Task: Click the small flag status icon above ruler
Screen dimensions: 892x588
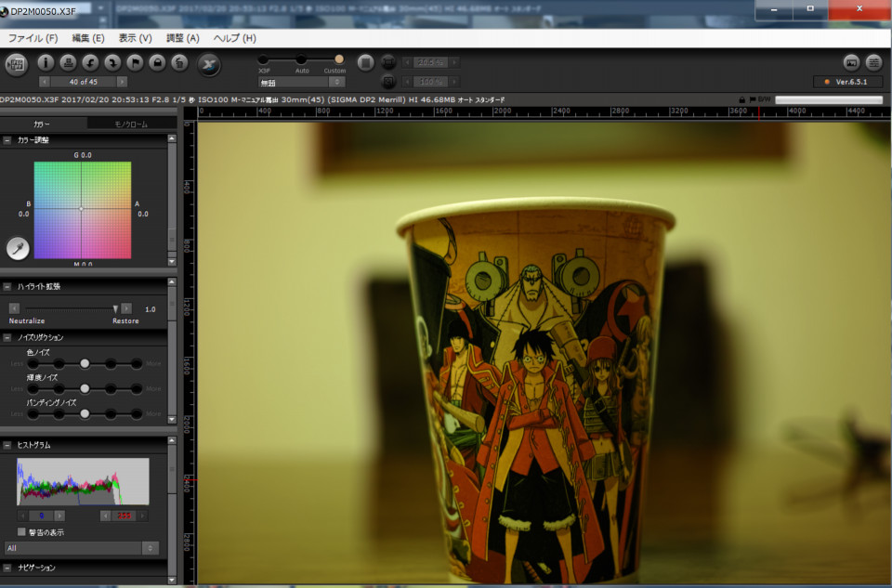Action: tap(752, 99)
